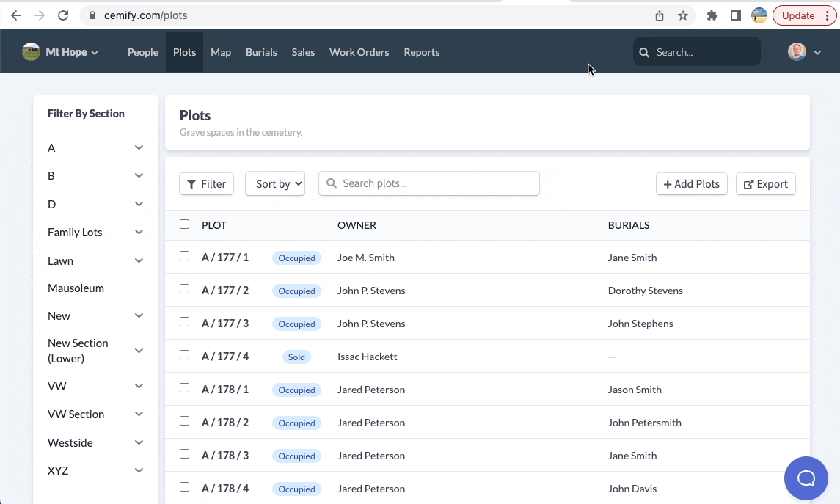This screenshot has width=840, height=504.
Task: Click the magnifier icon in the header search
Action: pos(644,53)
